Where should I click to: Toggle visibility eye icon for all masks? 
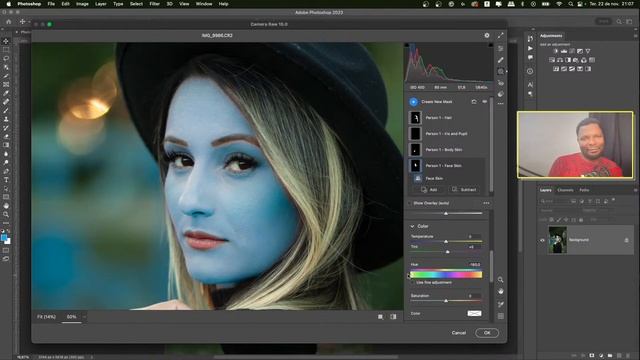(484, 102)
